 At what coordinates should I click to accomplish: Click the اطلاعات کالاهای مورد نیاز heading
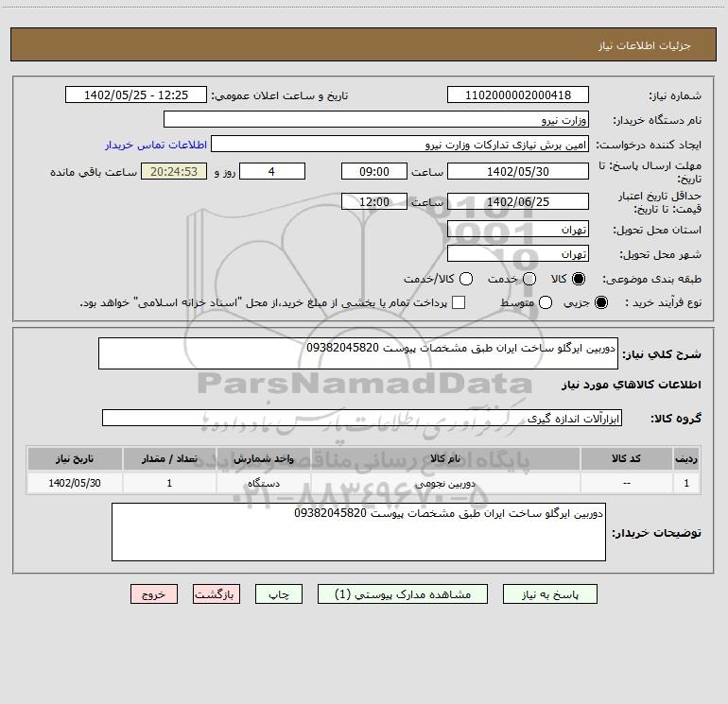coord(632,385)
